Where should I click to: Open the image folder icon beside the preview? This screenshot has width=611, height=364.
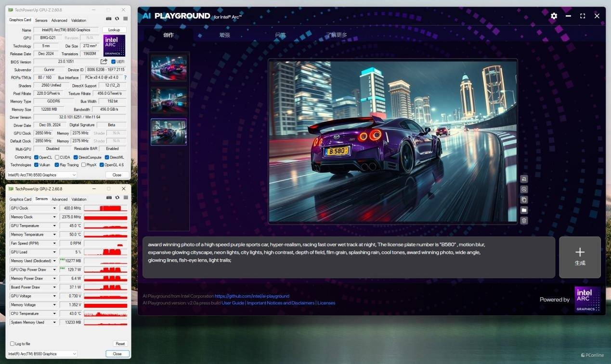pos(524,210)
